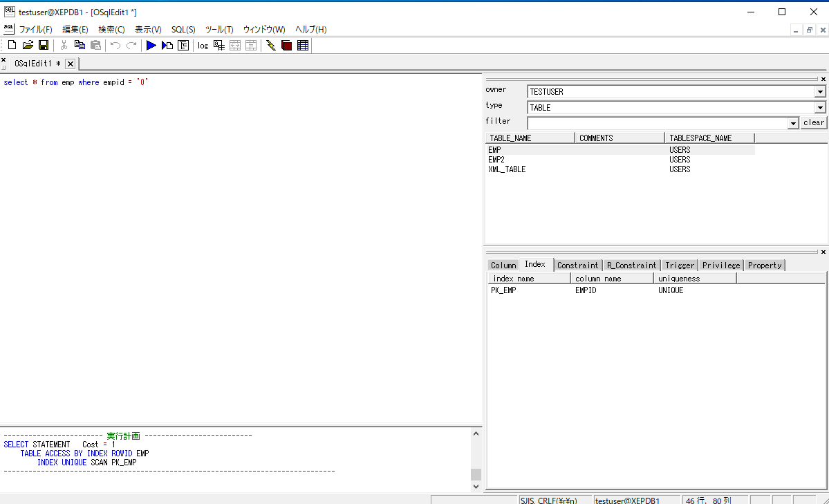Click the New file toolbar icon
The image size is (829, 504).
tap(12, 46)
